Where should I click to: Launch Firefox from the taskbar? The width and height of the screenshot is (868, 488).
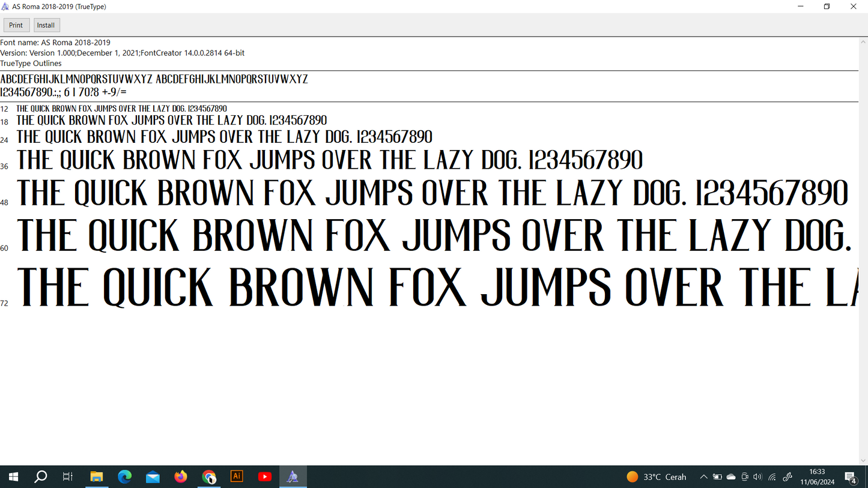click(x=181, y=477)
